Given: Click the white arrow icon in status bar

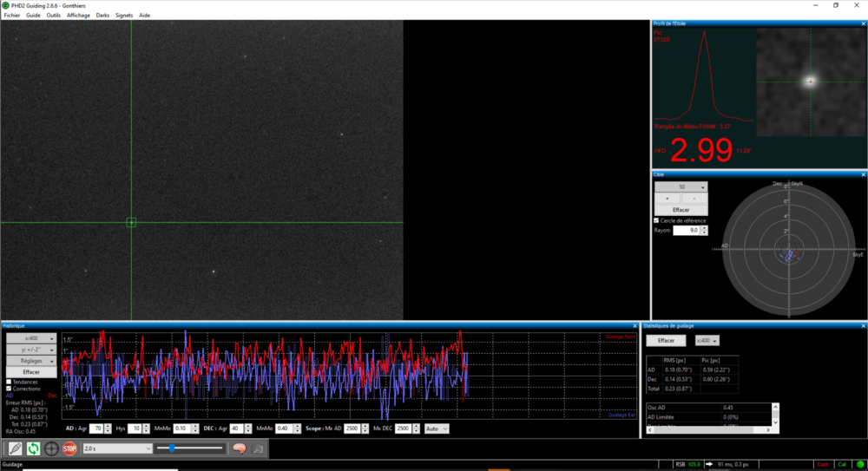Looking at the screenshot, I should pyautogui.click(x=709, y=464).
